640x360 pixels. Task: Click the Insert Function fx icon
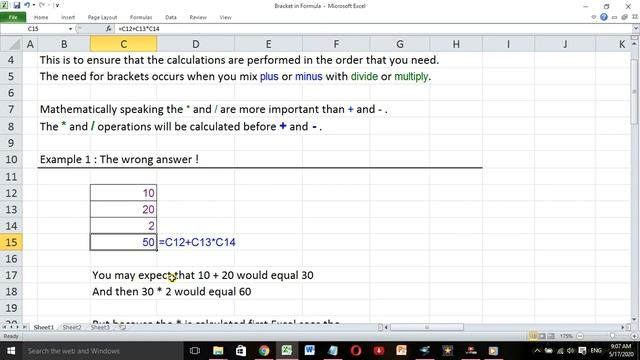(x=108, y=29)
